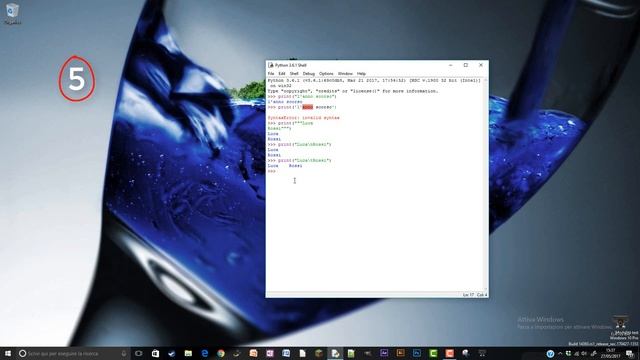This screenshot has height=360, width=640.
Task: Open the Options menu in IDLE
Action: pos(326,73)
